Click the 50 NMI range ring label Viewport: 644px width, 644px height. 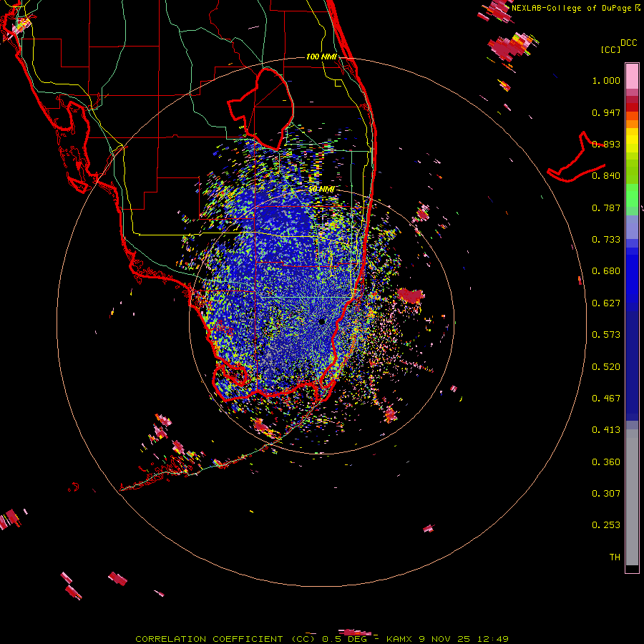tap(321, 190)
